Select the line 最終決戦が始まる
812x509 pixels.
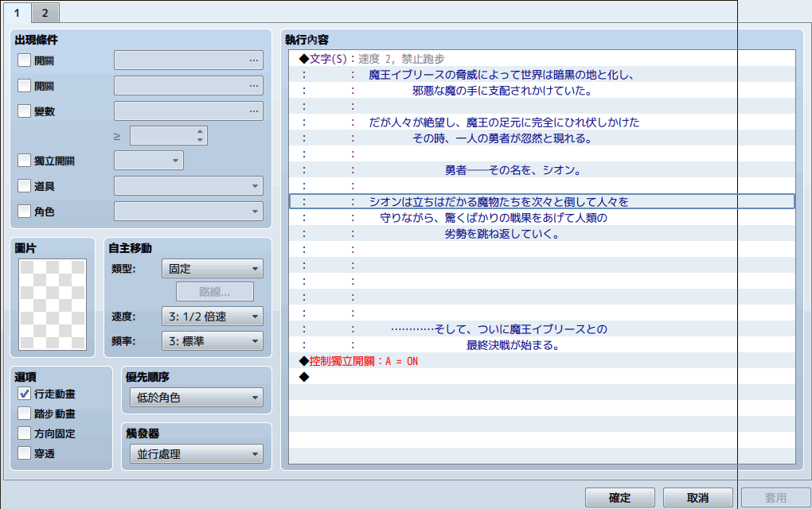tap(541, 344)
